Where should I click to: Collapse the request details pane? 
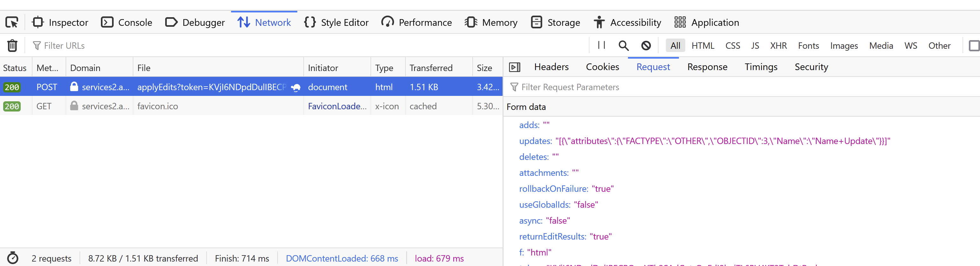pyautogui.click(x=514, y=67)
